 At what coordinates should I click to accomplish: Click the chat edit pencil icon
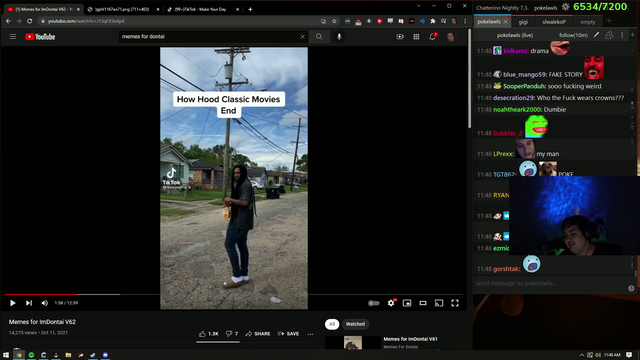pyautogui.click(x=596, y=35)
